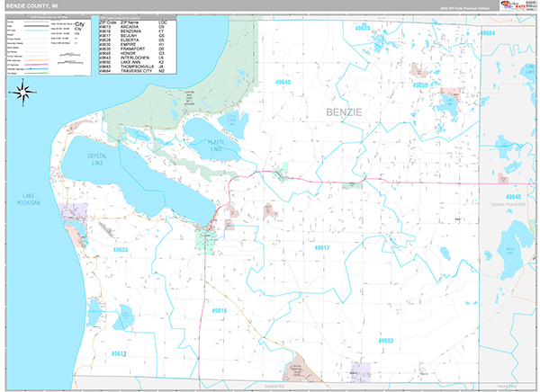Select the BENZONIA row in ZIP index

[x=133, y=31]
